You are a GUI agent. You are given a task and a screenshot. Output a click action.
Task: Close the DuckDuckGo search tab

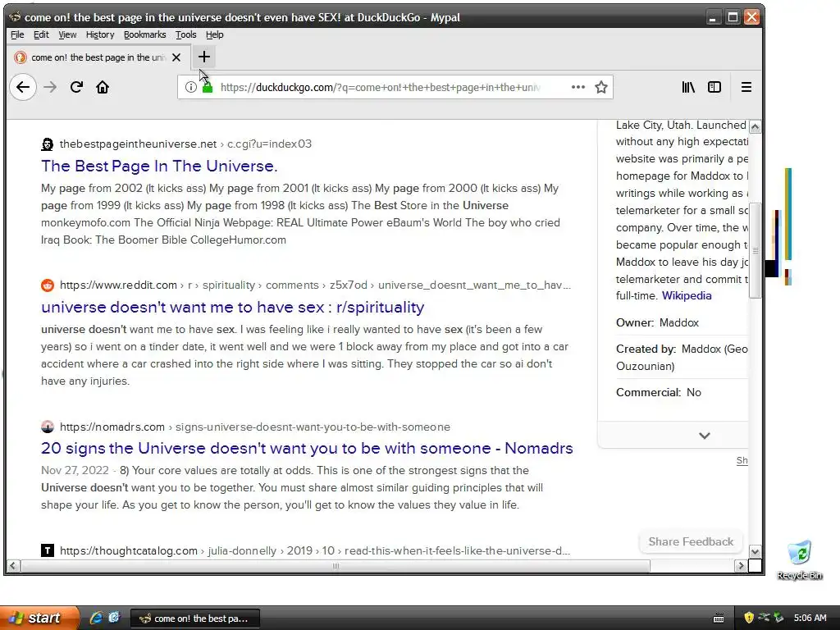pos(176,57)
